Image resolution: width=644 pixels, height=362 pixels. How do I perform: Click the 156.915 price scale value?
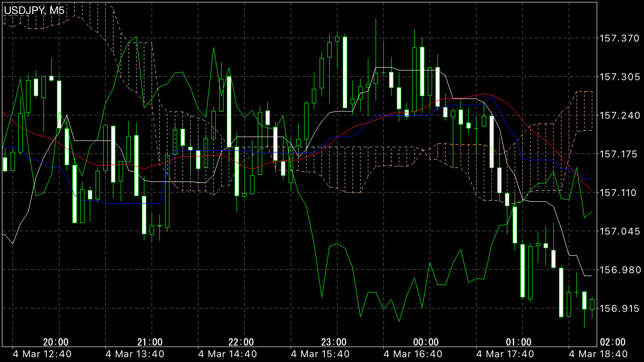(x=618, y=308)
